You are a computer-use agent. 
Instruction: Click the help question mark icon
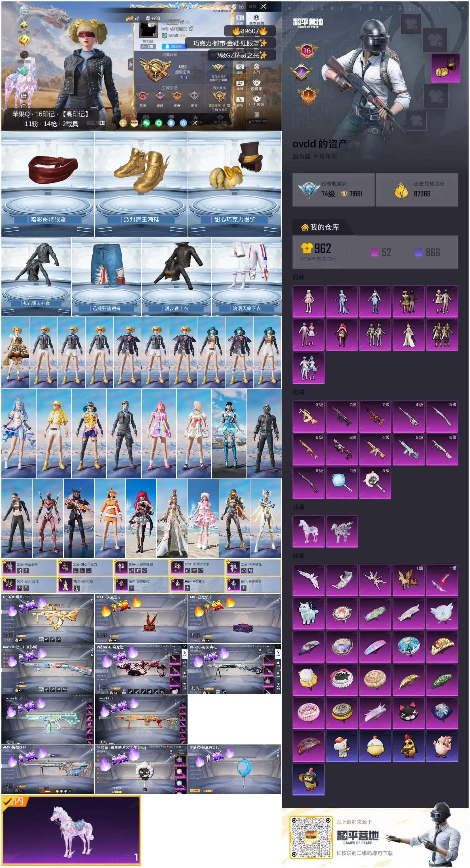[x=241, y=7]
